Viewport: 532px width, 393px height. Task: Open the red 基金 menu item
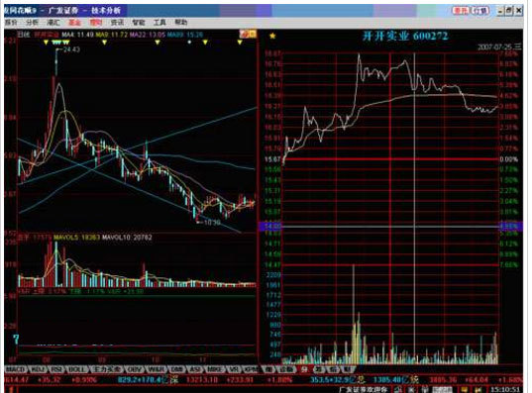(x=74, y=23)
